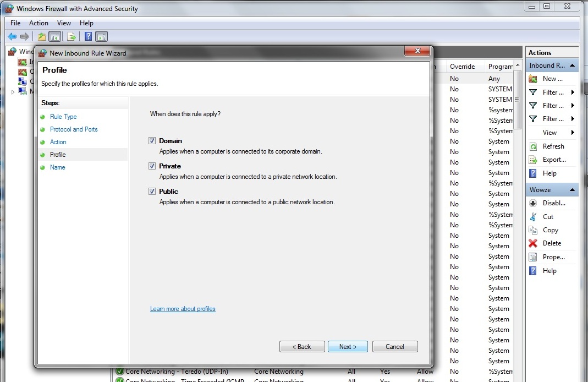Collapse the Inbound Rules actions section
This screenshot has height=382, width=588.
coord(573,66)
